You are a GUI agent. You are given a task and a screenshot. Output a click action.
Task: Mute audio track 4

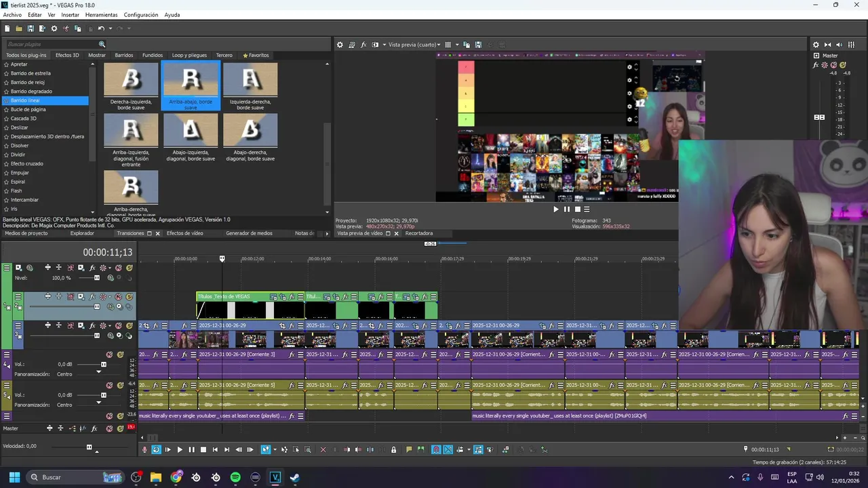[x=109, y=354]
